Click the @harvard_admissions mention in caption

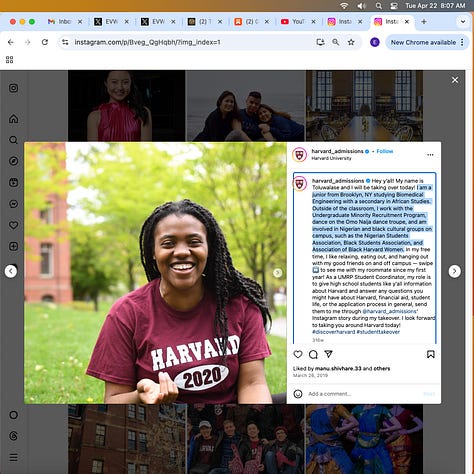point(390,311)
